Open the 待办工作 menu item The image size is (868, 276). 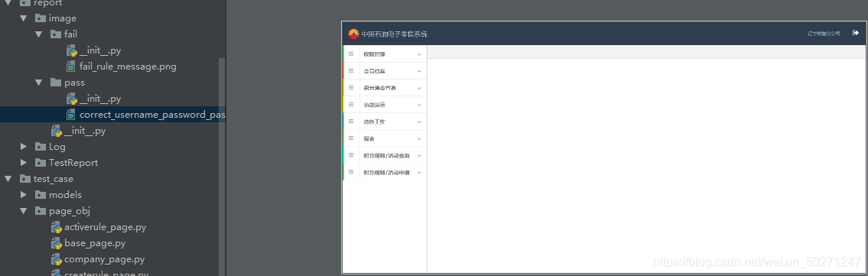(385, 121)
